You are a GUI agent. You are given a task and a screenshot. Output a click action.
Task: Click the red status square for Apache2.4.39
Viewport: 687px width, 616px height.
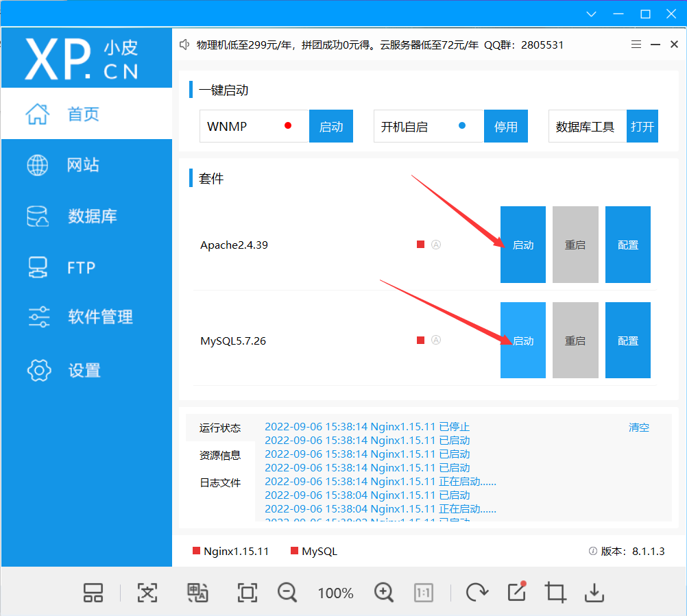coord(420,245)
